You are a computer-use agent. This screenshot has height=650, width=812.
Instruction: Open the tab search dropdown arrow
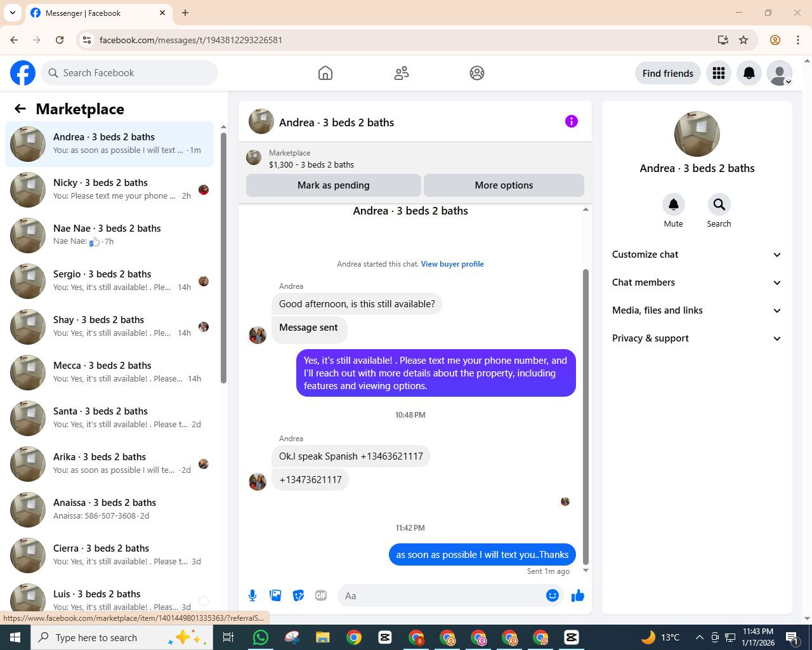12,13
